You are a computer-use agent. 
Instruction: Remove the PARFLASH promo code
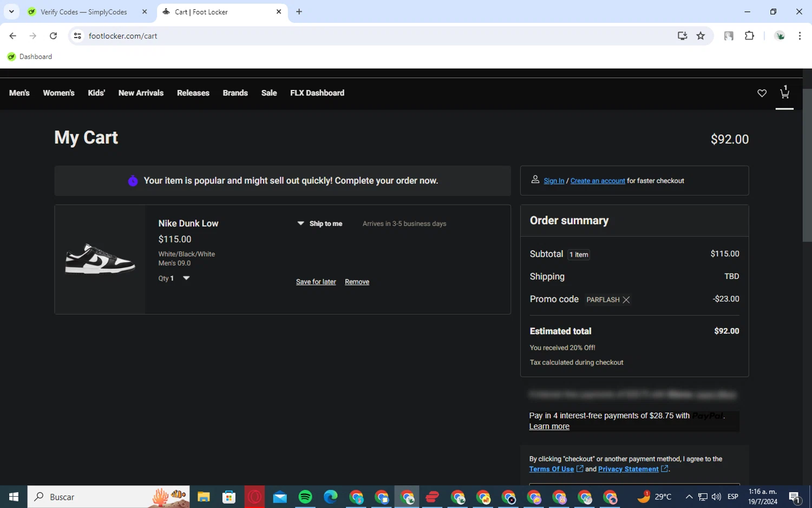click(626, 299)
